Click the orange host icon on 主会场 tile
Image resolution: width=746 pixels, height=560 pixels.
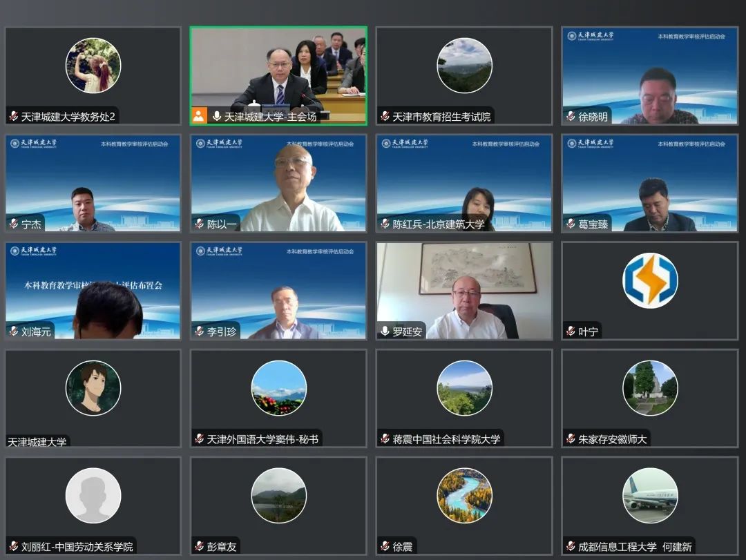[199, 116]
